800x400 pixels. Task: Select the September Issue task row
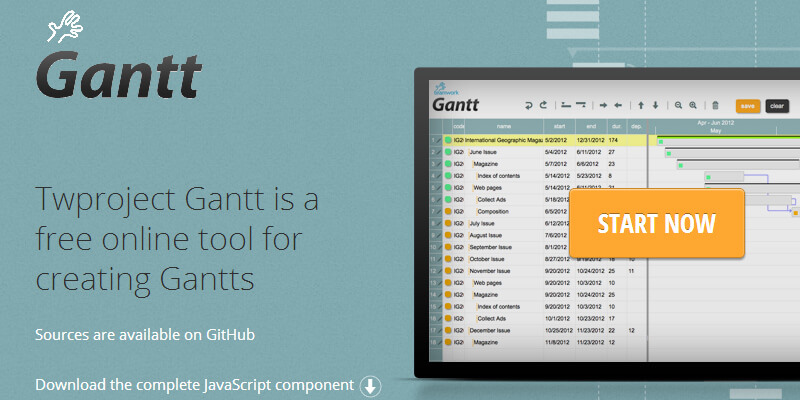coord(538,247)
